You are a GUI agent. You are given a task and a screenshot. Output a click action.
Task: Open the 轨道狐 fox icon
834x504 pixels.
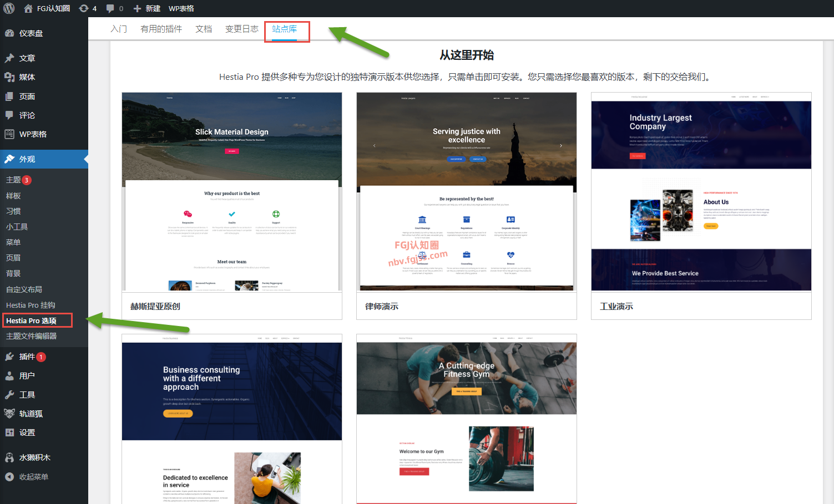[9, 414]
